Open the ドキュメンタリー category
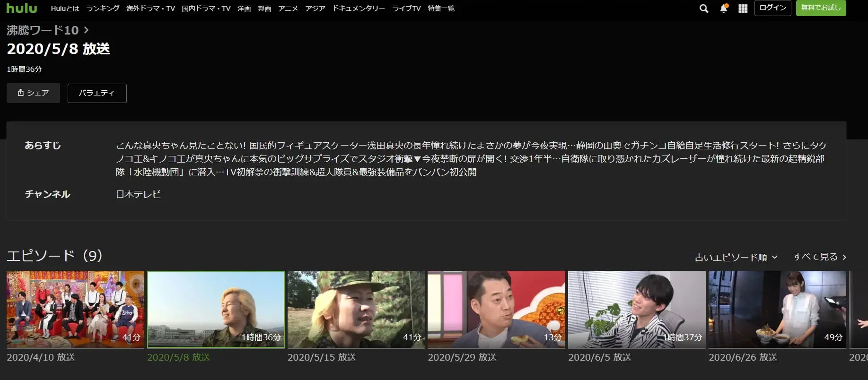The width and height of the screenshot is (868, 380). [359, 9]
